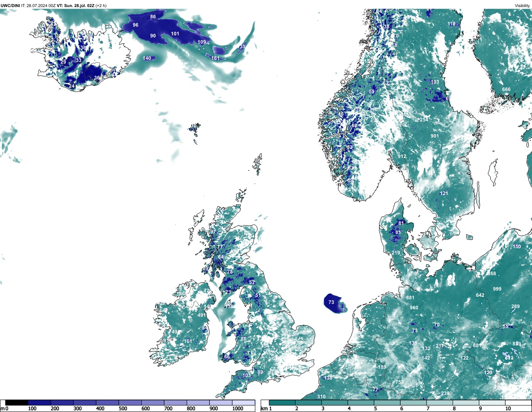Click the '29' value in western Iceland
Screen dimensions: 532x412
(63, 62)
